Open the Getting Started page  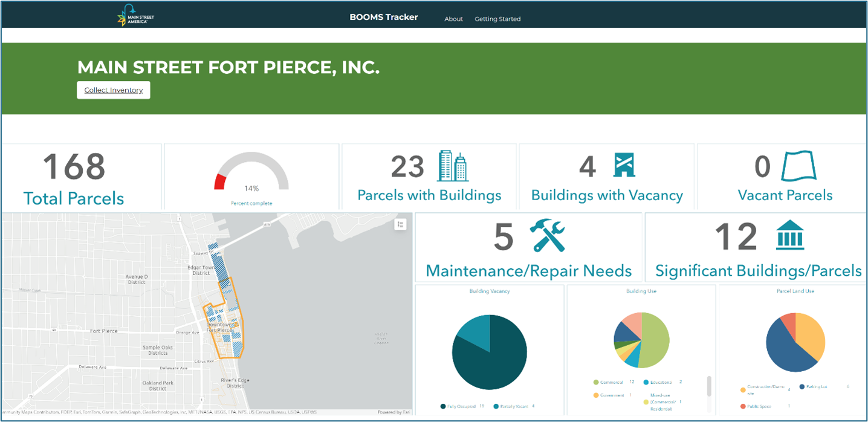pos(497,19)
